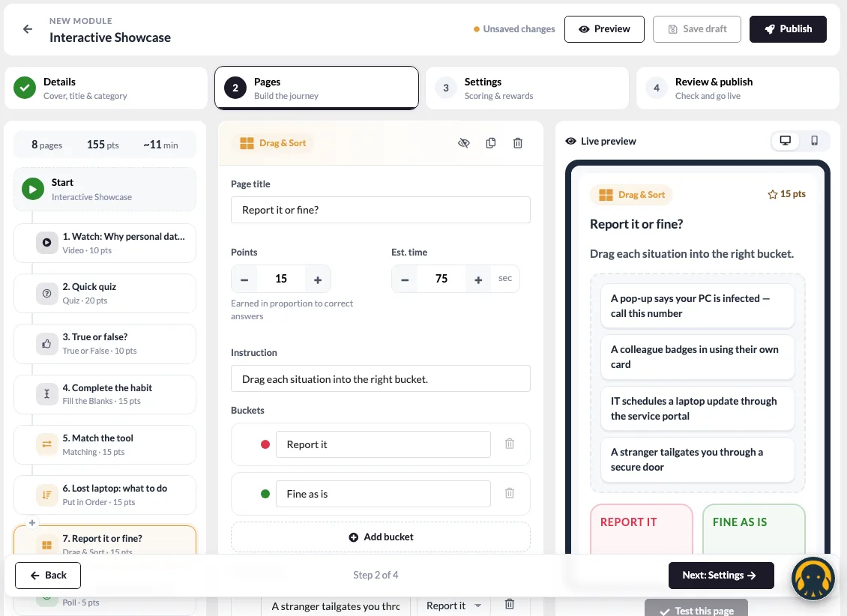Screen dimensions: 847x616
Task: Increase estimated time with plus
Action: tap(478, 279)
